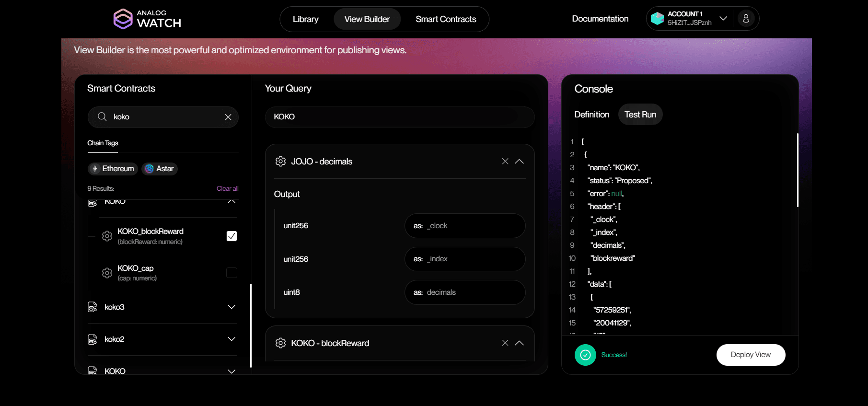The image size is (868, 406).
Task: Open the Documentation link
Action: (600, 19)
